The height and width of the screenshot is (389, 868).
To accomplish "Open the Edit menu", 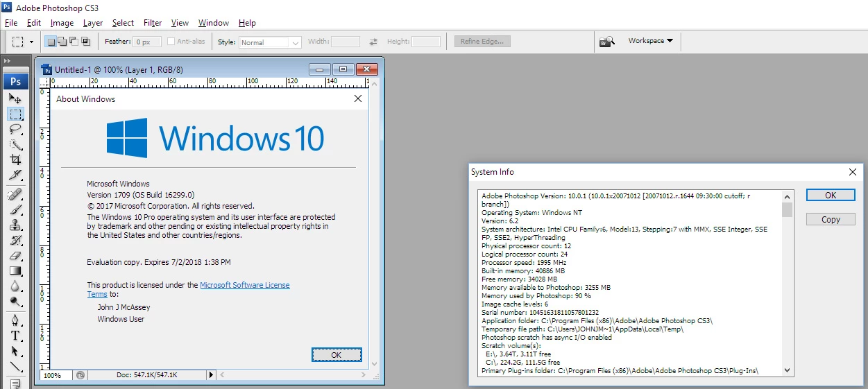I will (x=34, y=23).
